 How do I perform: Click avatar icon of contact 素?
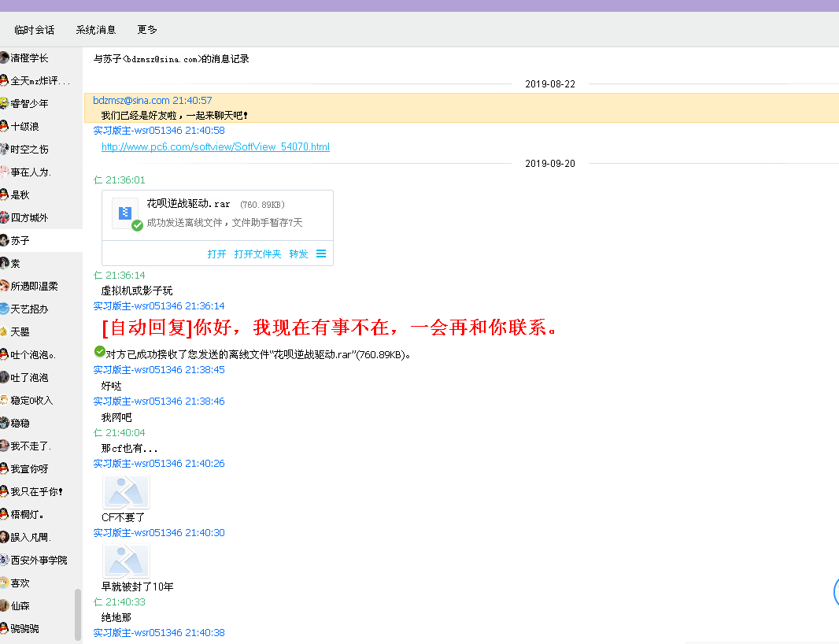click(x=4, y=264)
